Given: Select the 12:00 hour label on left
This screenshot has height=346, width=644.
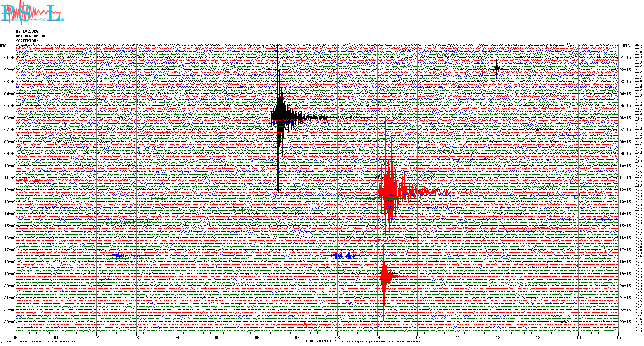Looking at the screenshot, I should pyautogui.click(x=10, y=190).
